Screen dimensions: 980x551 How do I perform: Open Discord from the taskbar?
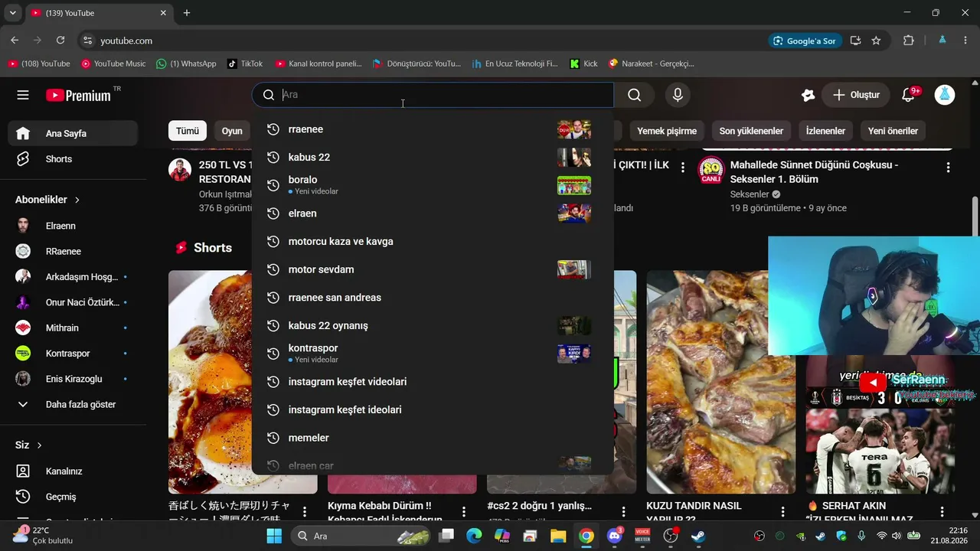point(614,536)
